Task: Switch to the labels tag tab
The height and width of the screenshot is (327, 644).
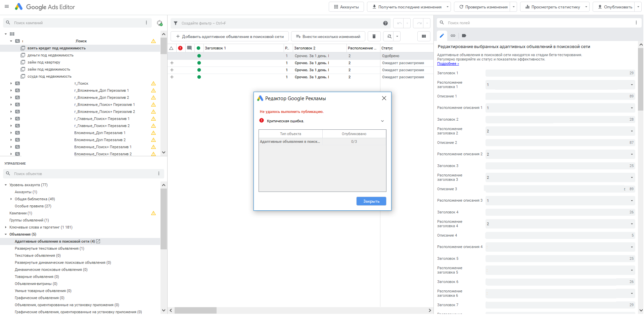Action: click(x=464, y=36)
